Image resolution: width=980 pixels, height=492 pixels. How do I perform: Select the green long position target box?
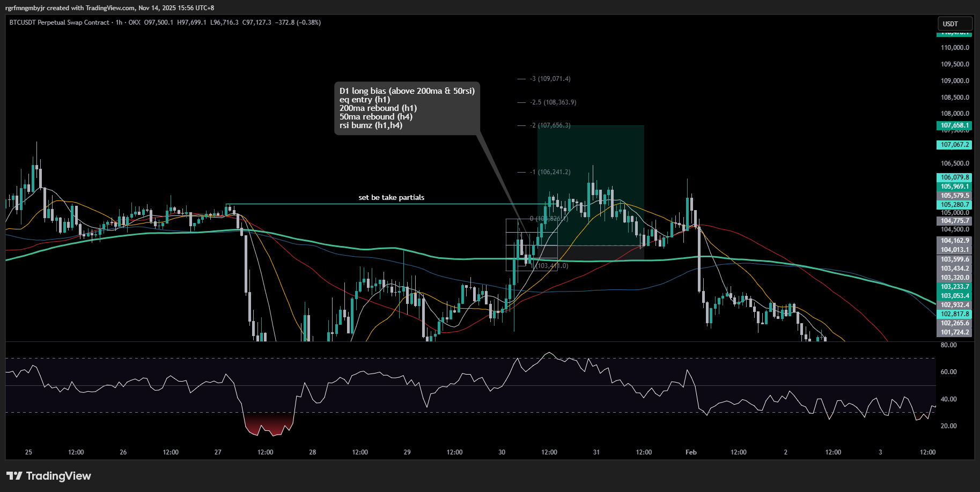click(591, 185)
